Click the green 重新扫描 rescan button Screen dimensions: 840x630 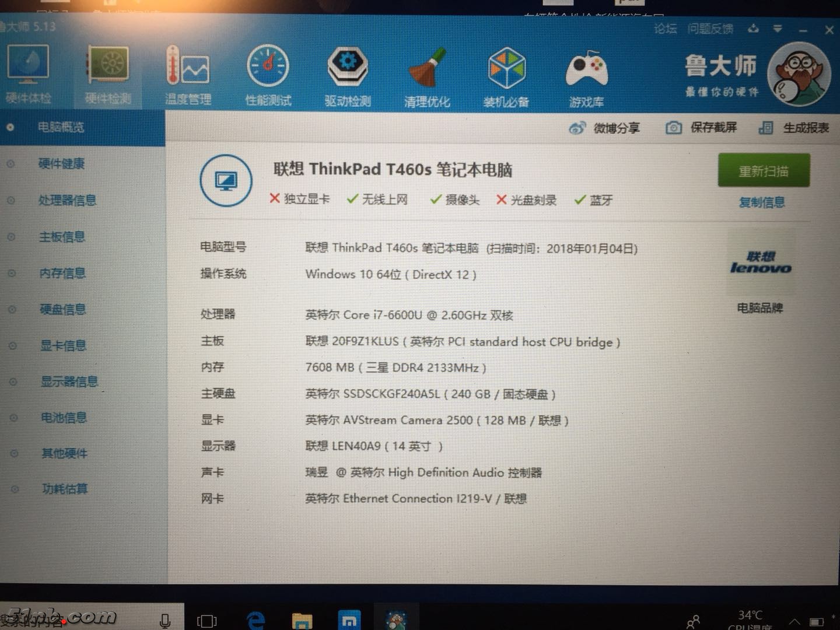pos(764,170)
